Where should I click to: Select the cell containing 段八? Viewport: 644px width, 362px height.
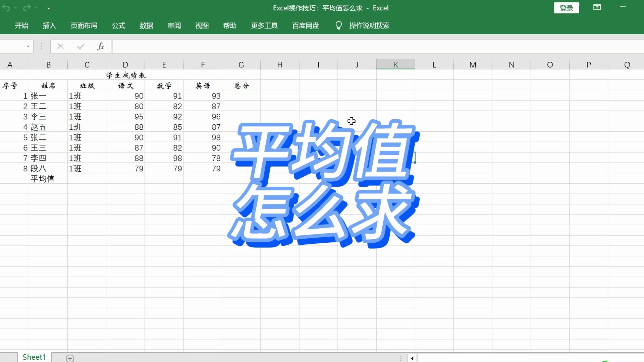pos(48,169)
